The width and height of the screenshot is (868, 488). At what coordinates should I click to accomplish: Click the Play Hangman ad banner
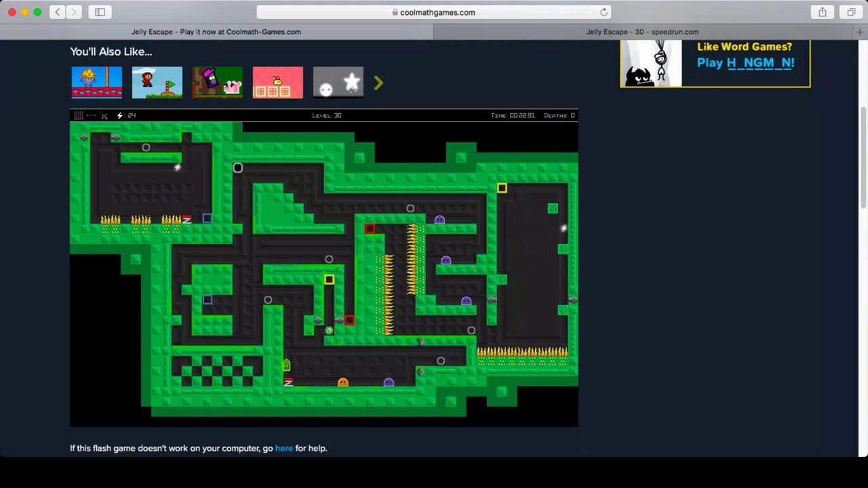click(715, 63)
